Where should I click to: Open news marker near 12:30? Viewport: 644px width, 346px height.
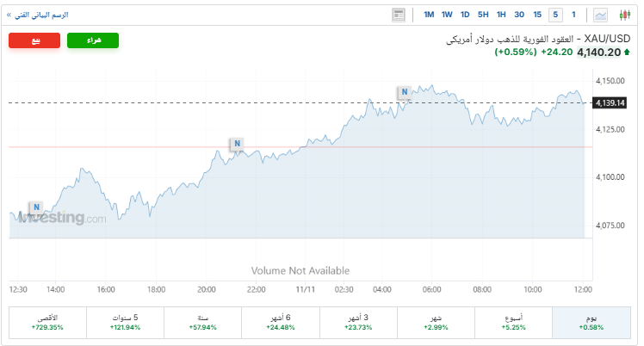36,207
